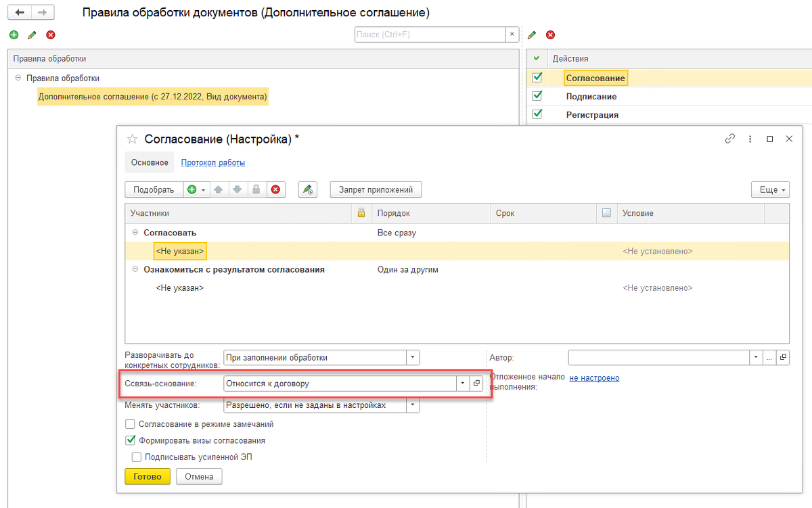
Task: Add a processing rule with green plus
Action: point(14,34)
